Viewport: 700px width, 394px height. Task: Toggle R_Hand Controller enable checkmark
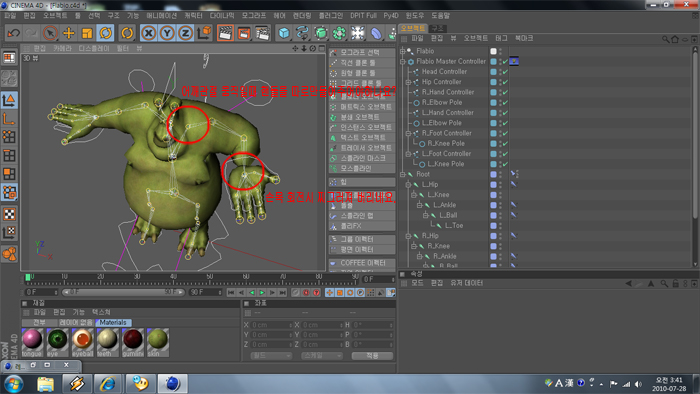pyautogui.click(x=505, y=92)
